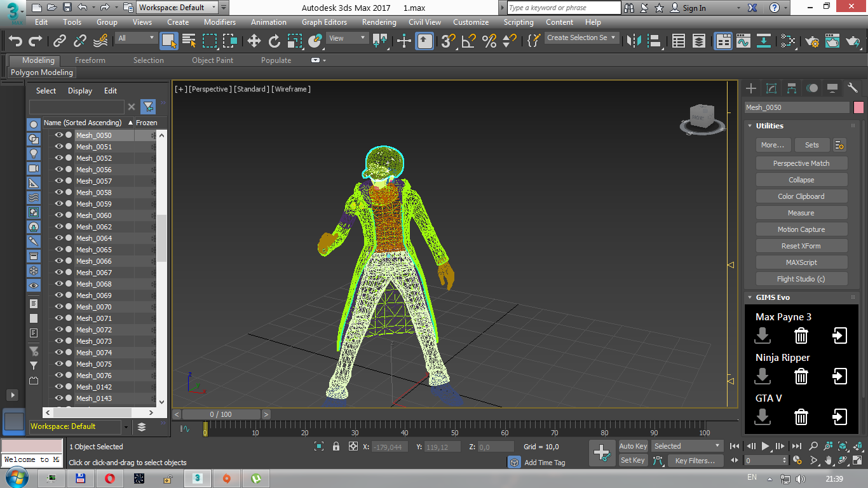This screenshot has height=488, width=868.
Task: Toggle the selection lock padlock
Action: click(336, 447)
